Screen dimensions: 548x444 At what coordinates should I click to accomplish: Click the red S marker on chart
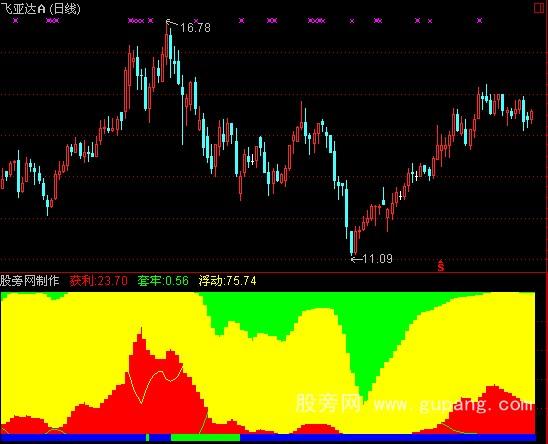441,266
